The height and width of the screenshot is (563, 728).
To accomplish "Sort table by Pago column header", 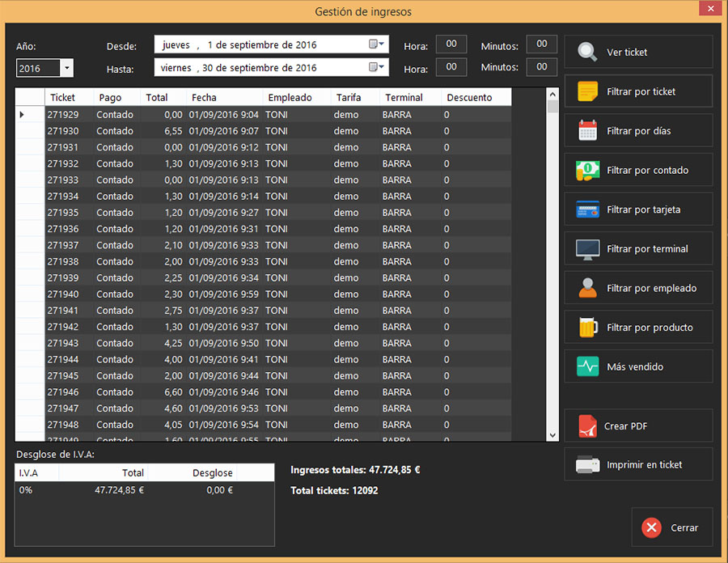I will [117, 97].
